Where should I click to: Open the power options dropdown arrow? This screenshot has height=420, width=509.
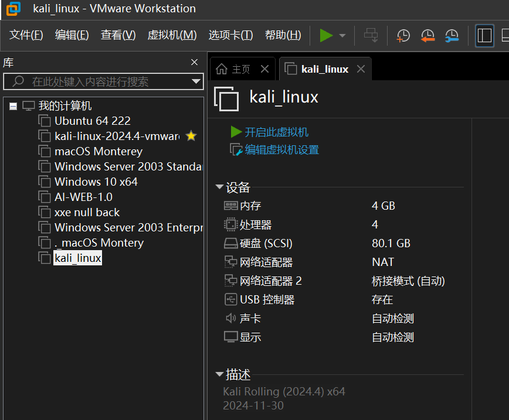click(x=342, y=35)
